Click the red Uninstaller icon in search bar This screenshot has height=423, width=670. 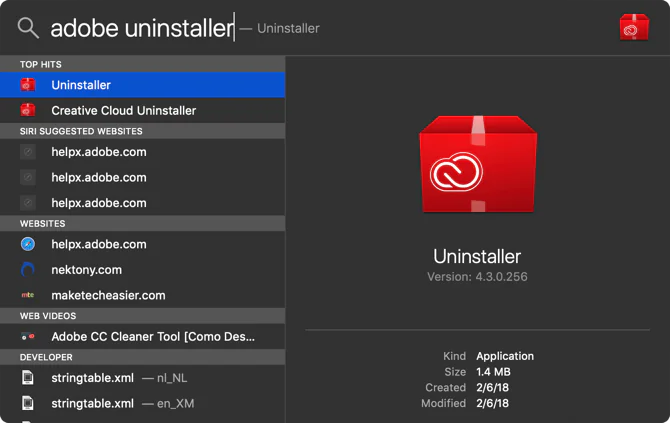(x=634, y=28)
